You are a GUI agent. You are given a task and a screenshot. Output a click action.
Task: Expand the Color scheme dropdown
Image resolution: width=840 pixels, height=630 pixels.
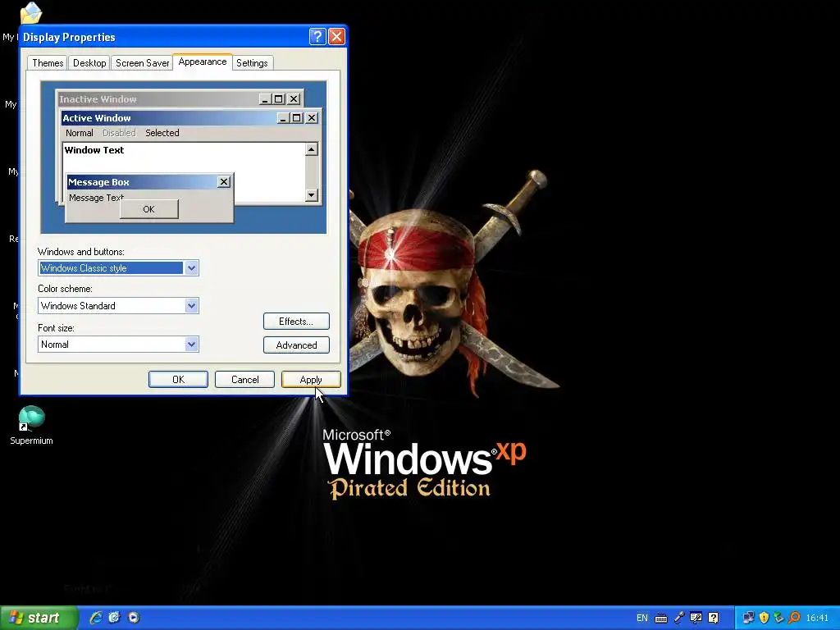pyautogui.click(x=191, y=306)
